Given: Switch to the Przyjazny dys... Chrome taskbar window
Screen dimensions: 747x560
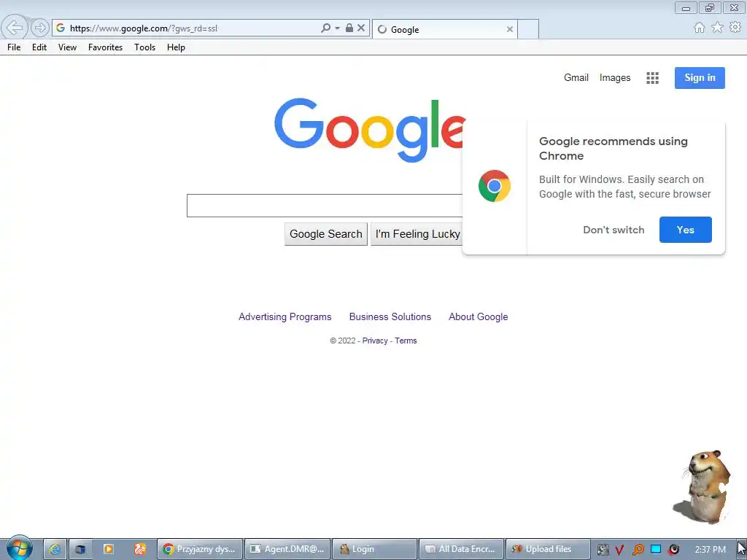Looking at the screenshot, I should tap(200, 549).
